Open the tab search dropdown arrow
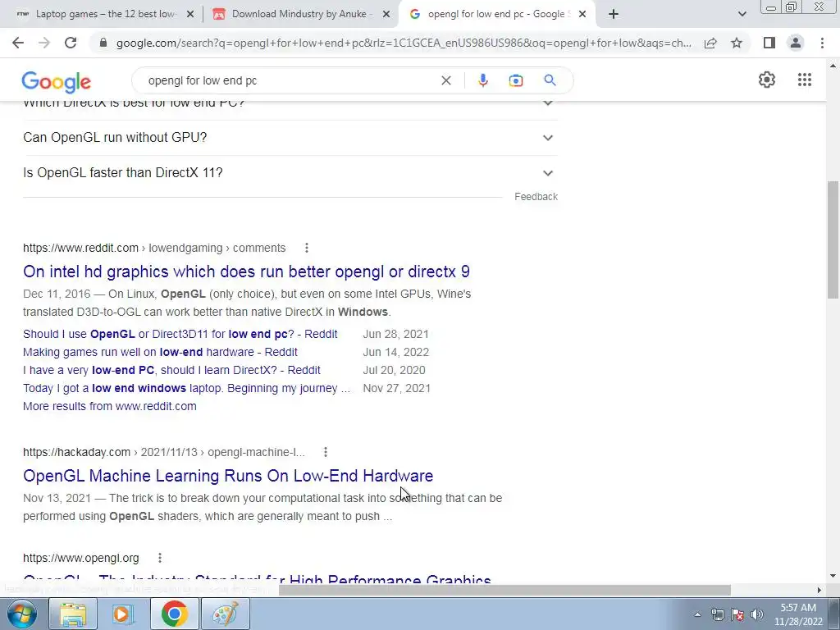840x630 pixels. click(x=742, y=15)
